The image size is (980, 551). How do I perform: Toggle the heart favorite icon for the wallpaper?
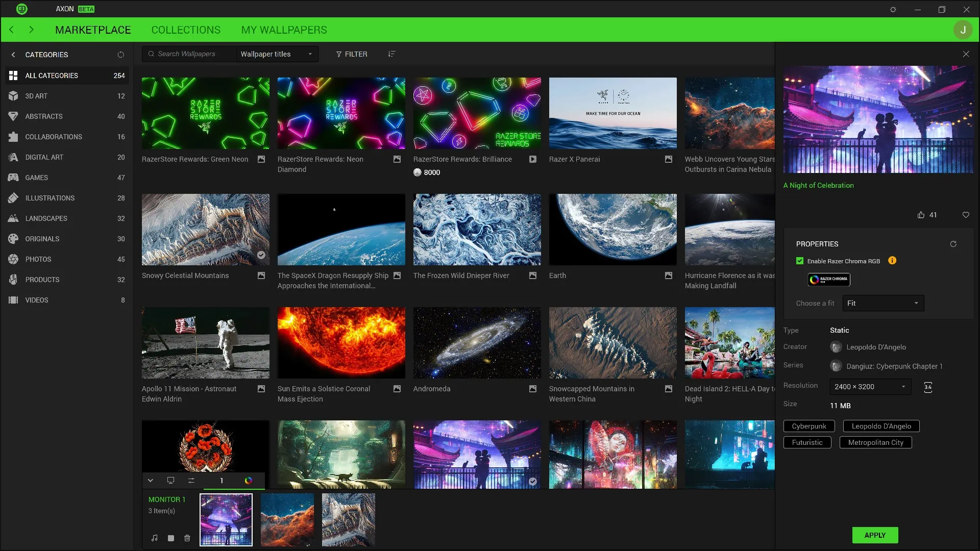(965, 215)
